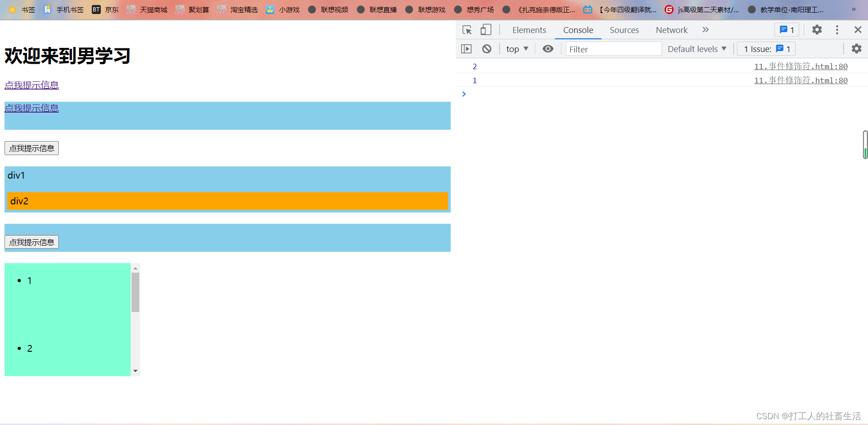
Task: Clear the console
Action: pos(487,49)
